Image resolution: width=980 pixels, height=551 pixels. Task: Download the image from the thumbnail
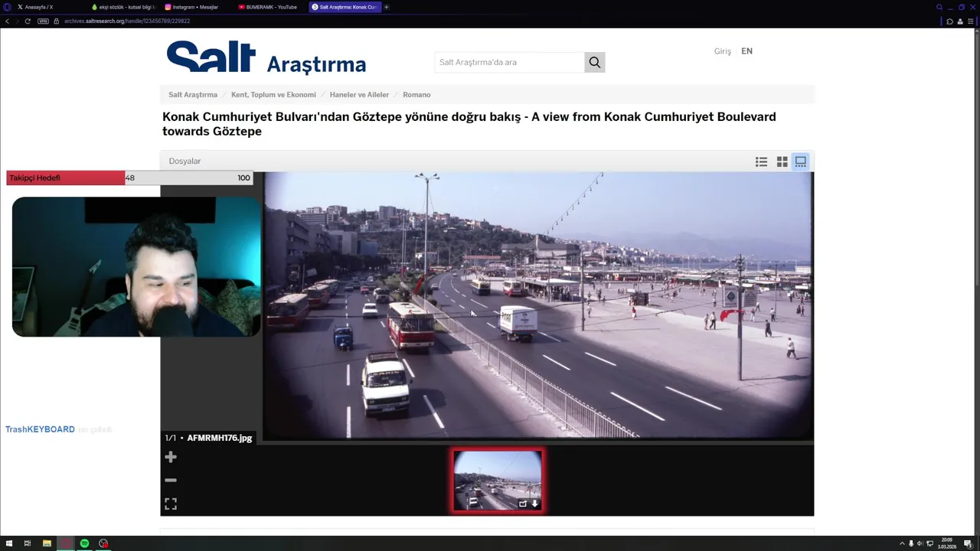pos(534,504)
